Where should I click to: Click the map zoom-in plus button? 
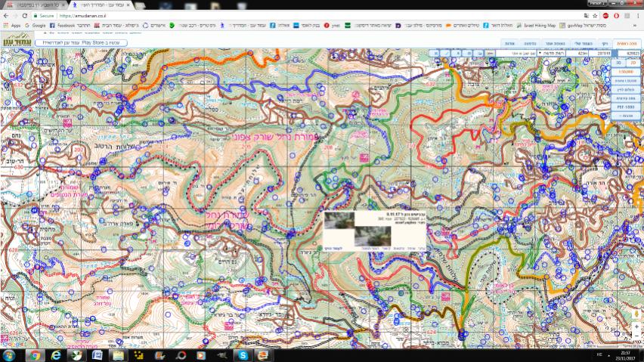[x=636, y=326]
